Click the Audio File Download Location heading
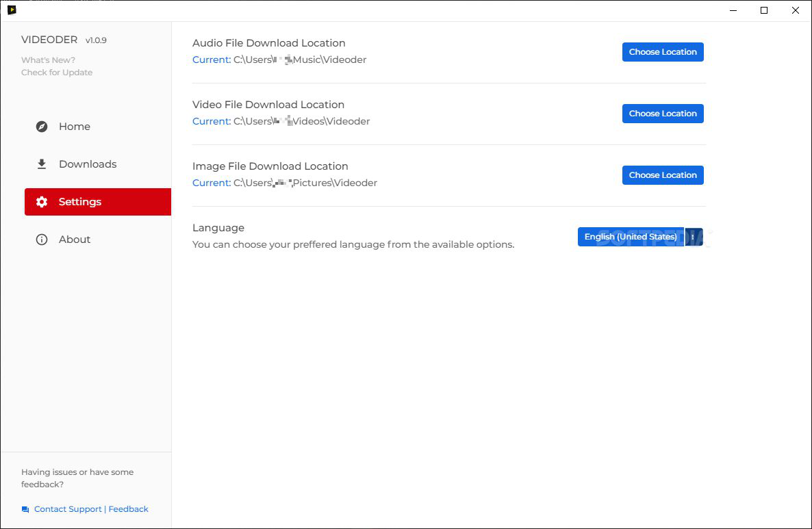The image size is (812, 529). [269, 43]
